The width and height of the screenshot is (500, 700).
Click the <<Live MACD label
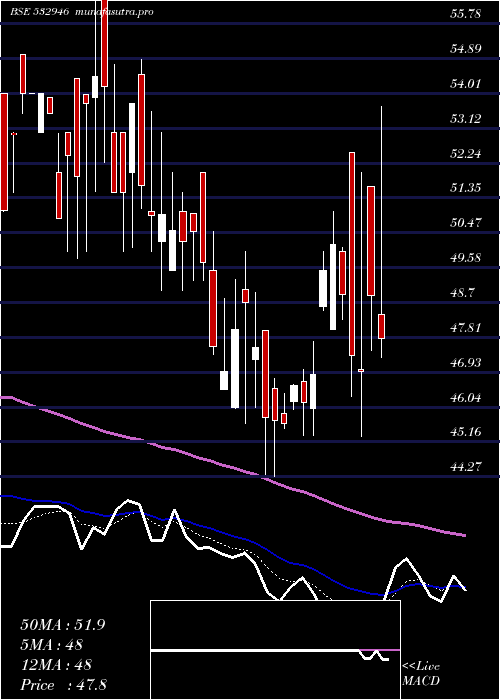tap(421, 673)
